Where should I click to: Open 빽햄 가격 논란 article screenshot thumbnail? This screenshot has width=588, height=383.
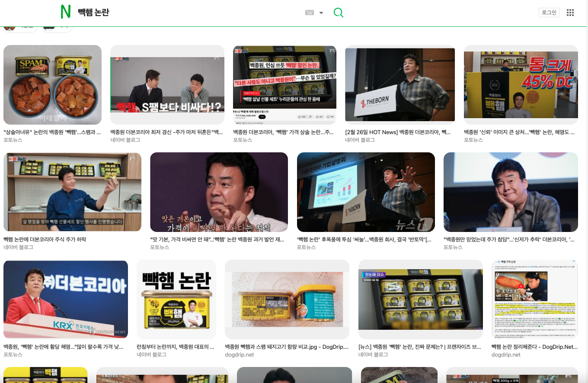pyautogui.click(x=535, y=299)
